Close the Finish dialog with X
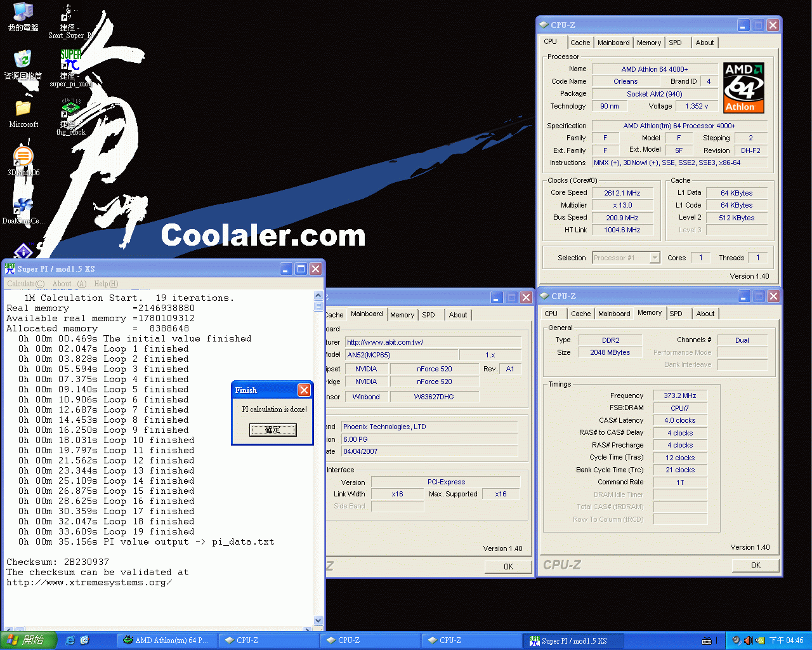812x650 pixels. (304, 390)
